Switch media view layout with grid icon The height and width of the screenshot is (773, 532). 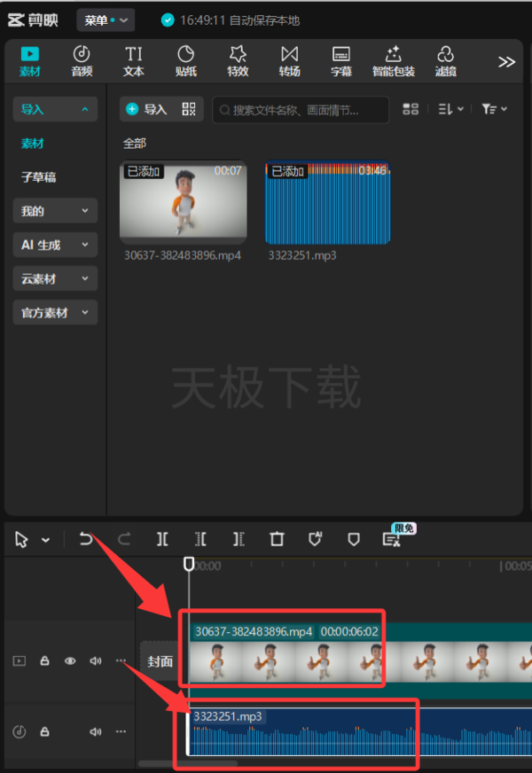pyautogui.click(x=411, y=109)
